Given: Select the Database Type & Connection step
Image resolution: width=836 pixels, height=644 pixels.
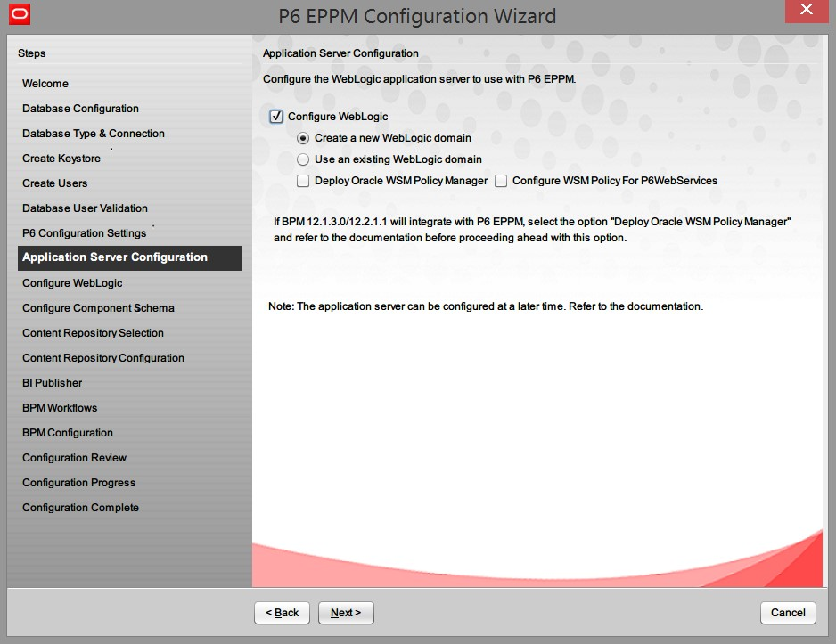Looking at the screenshot, I should [94, 134].
